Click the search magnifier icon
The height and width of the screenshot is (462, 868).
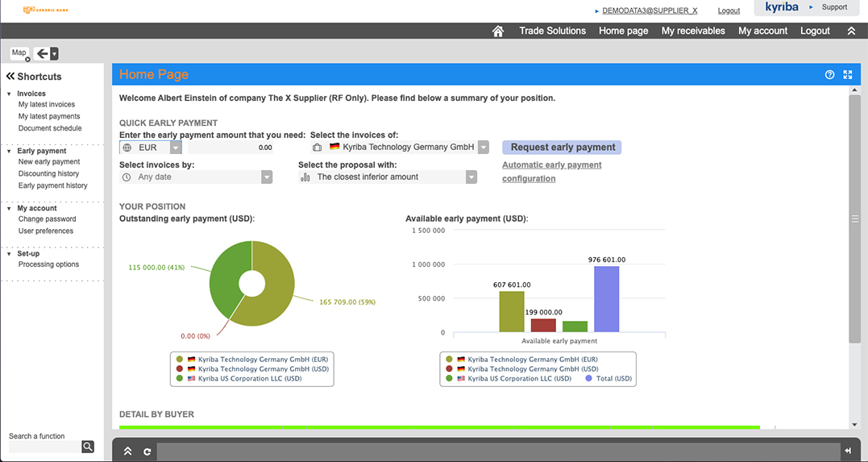88,447
